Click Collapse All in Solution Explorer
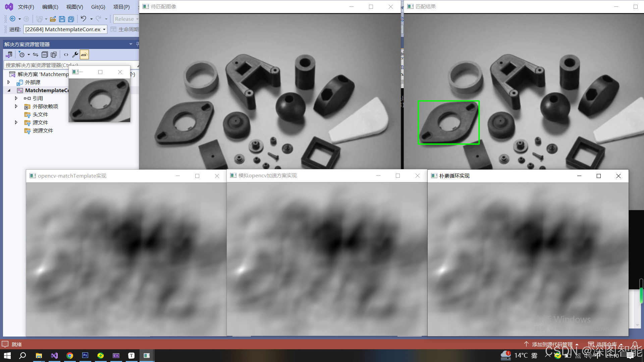 (x=45, y=55)
